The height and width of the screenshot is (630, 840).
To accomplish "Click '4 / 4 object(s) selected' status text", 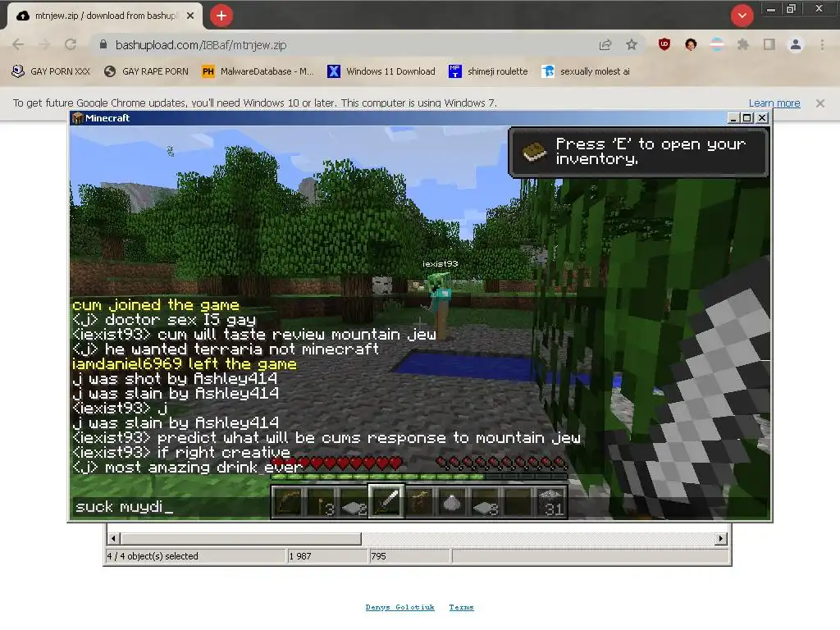I will pos(153,556).
